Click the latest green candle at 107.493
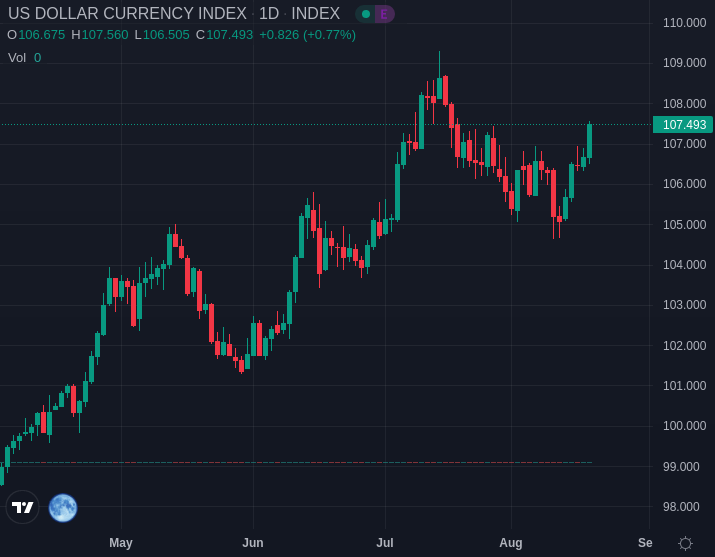The width and height of the screenshot is (715, 557). pos(589,141)
